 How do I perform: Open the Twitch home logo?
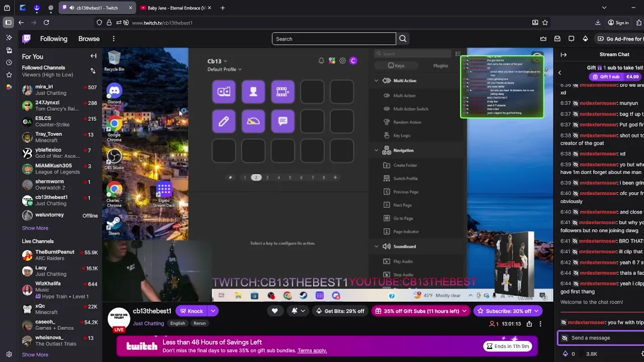point(27,39)
